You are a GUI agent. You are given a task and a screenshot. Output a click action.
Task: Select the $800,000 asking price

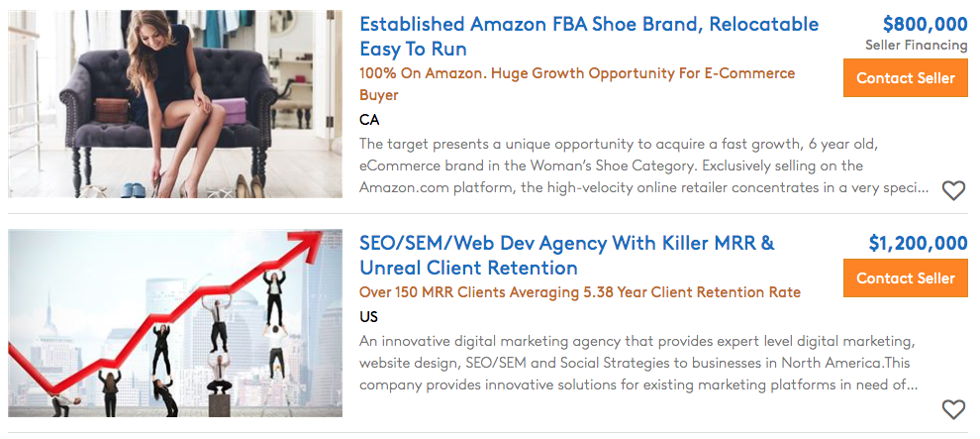(x=925, y=24)
